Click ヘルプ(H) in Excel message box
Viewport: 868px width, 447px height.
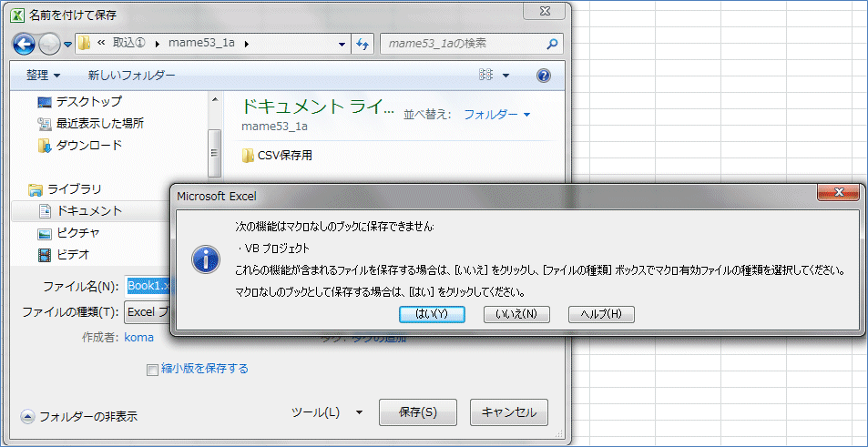pyautogui.click(x=601, y=314)
